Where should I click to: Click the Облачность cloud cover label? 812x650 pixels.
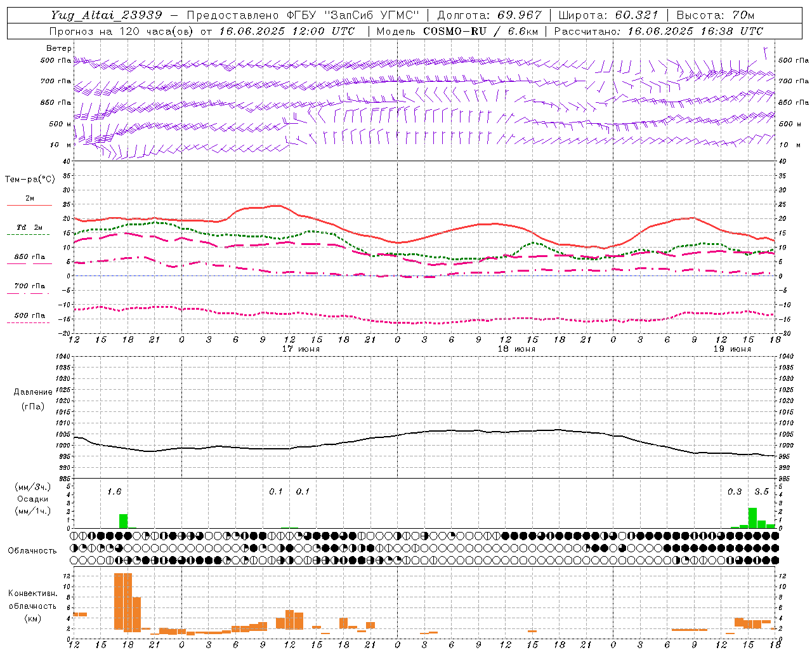click(x=32, y=550)
